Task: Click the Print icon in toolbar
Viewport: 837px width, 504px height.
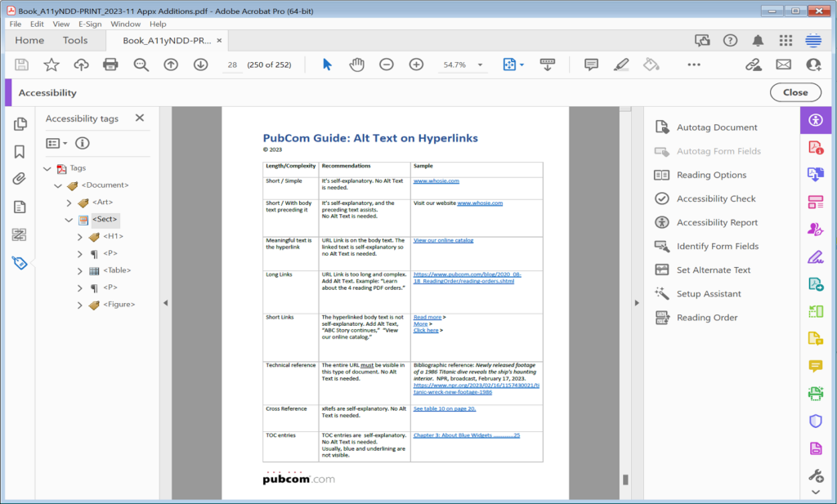Action: pyautogui.click(x=110, y=65)
